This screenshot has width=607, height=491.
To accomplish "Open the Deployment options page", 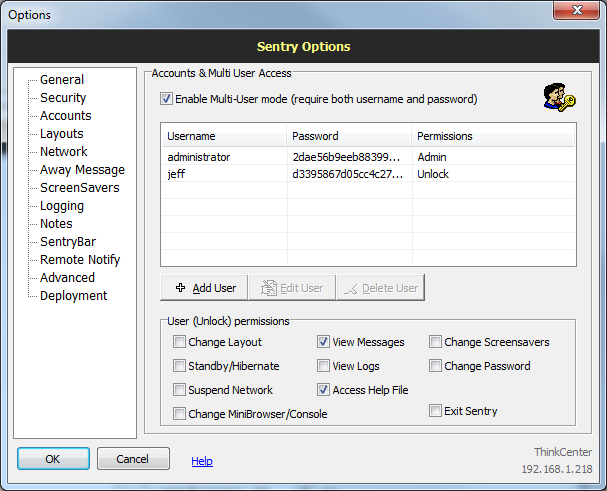I will (74, 296).
